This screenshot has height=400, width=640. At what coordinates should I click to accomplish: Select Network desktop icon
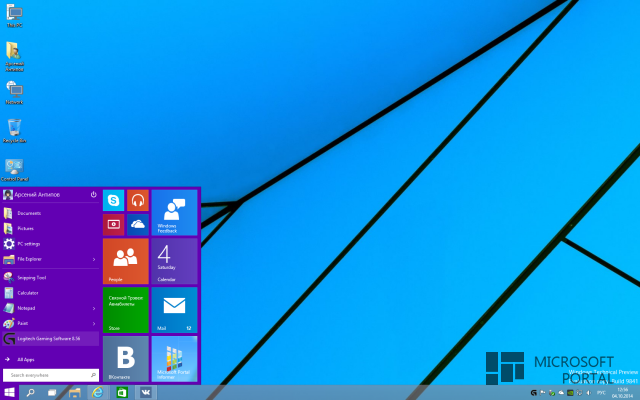pos(15,92)
